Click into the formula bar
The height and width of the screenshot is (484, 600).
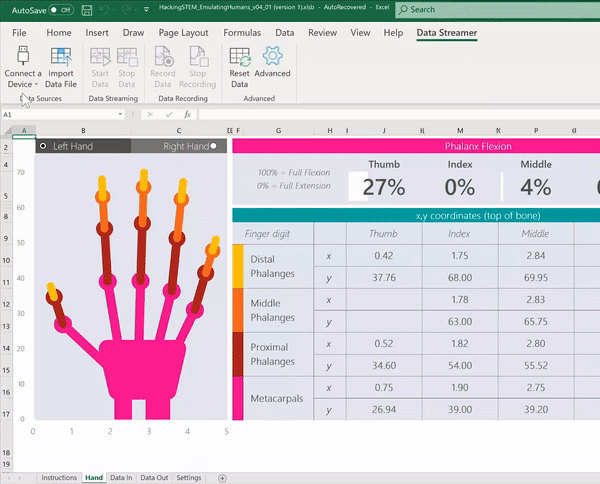[x=398, y=114]
